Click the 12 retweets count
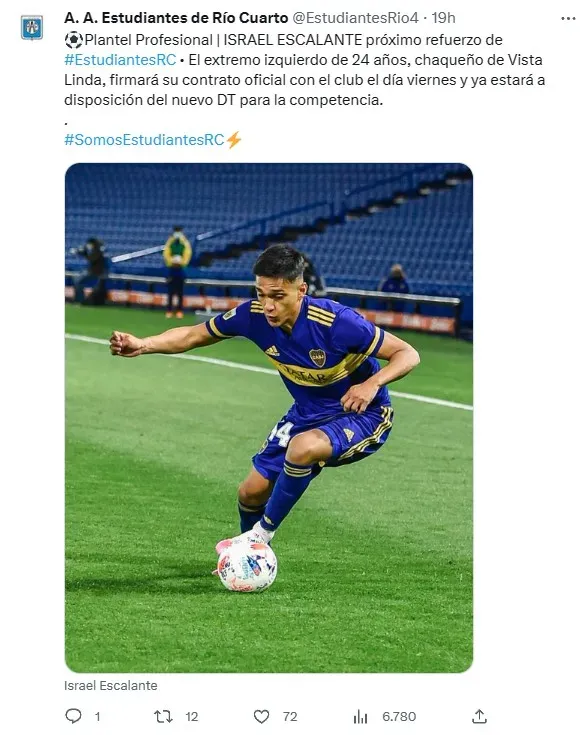584x735 pixels. click(x=192, y=717)
